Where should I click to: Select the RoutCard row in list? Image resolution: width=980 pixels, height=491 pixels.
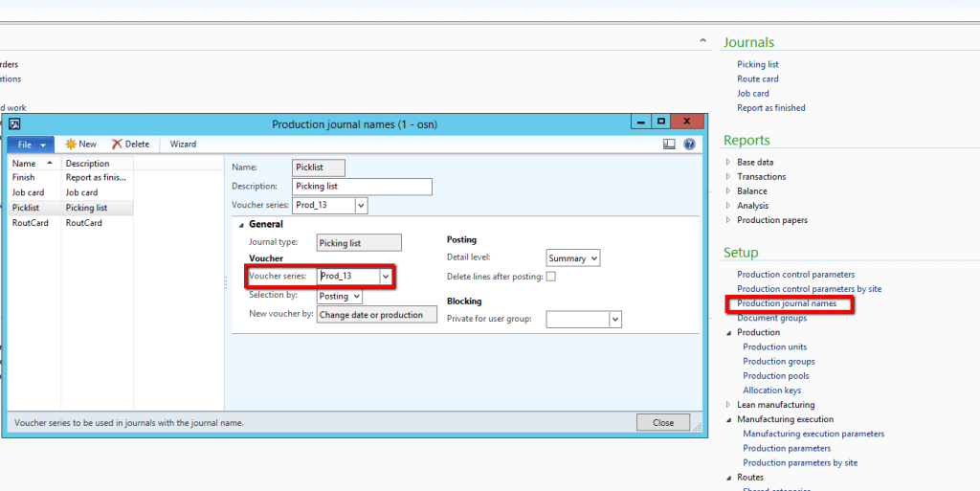27,223
